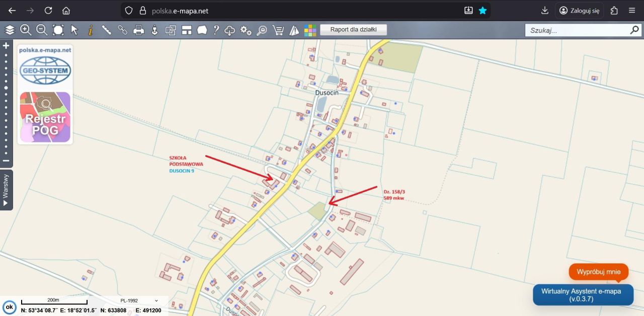
Task: Open the colorful grid palette swatch
Action: pos(310,30)
